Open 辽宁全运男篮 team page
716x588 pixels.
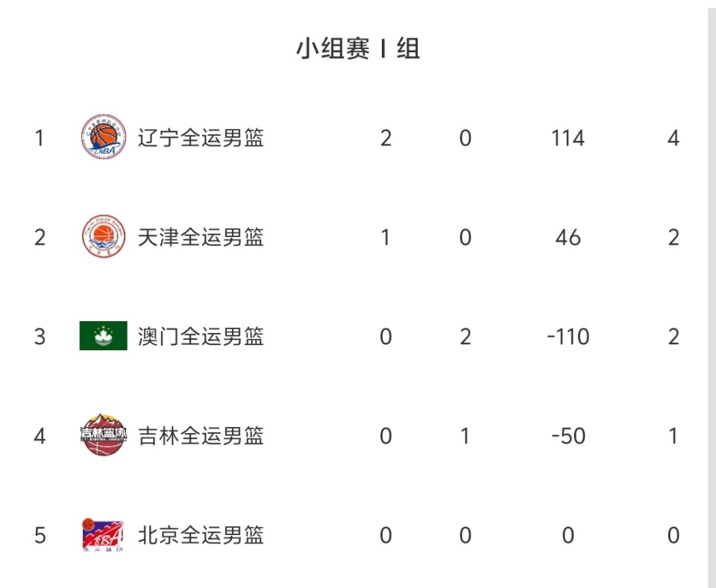[201, 138]
